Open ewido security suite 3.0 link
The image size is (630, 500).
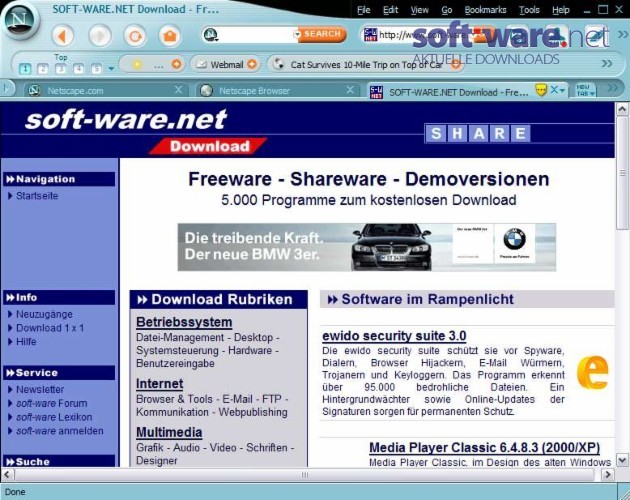(x=394, y=336)
